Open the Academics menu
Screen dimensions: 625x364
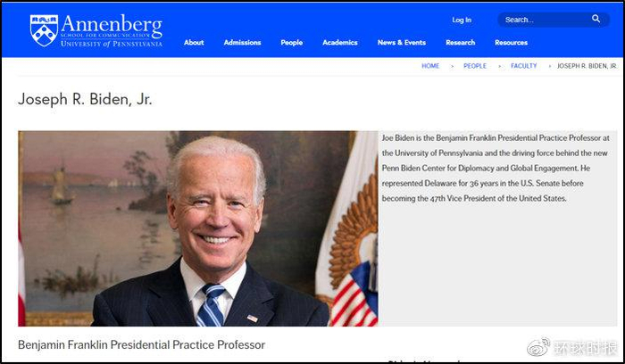340,43
